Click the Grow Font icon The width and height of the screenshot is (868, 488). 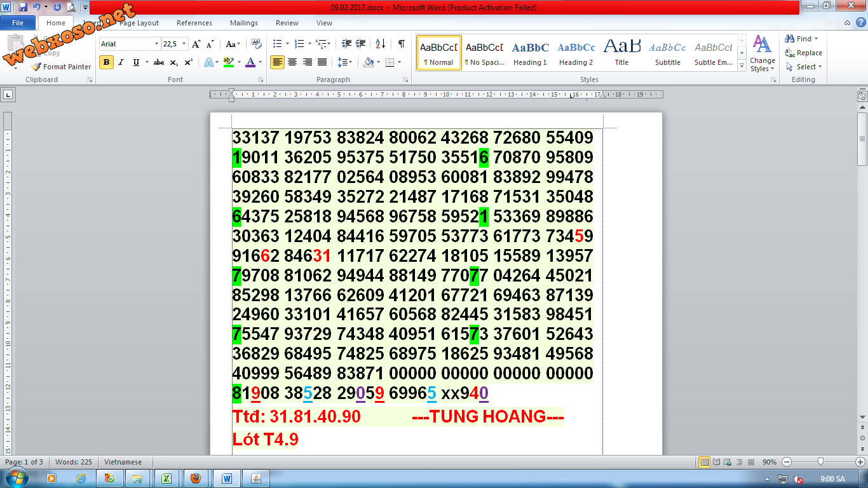(x=196, y=44)
